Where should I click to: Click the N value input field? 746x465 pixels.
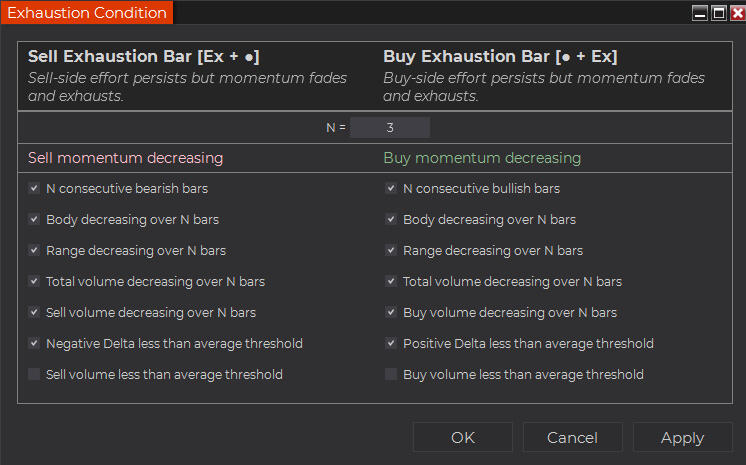[390, 127]
